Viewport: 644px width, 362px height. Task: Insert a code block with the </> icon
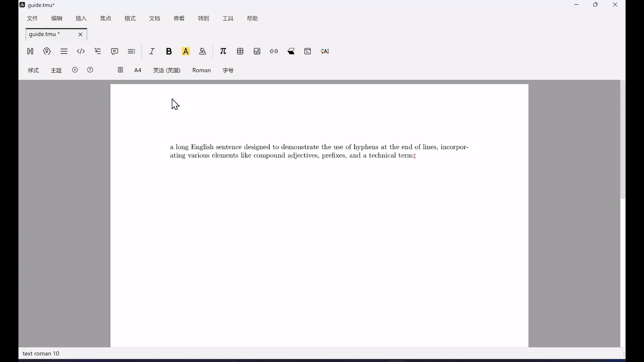click(81, 51)
